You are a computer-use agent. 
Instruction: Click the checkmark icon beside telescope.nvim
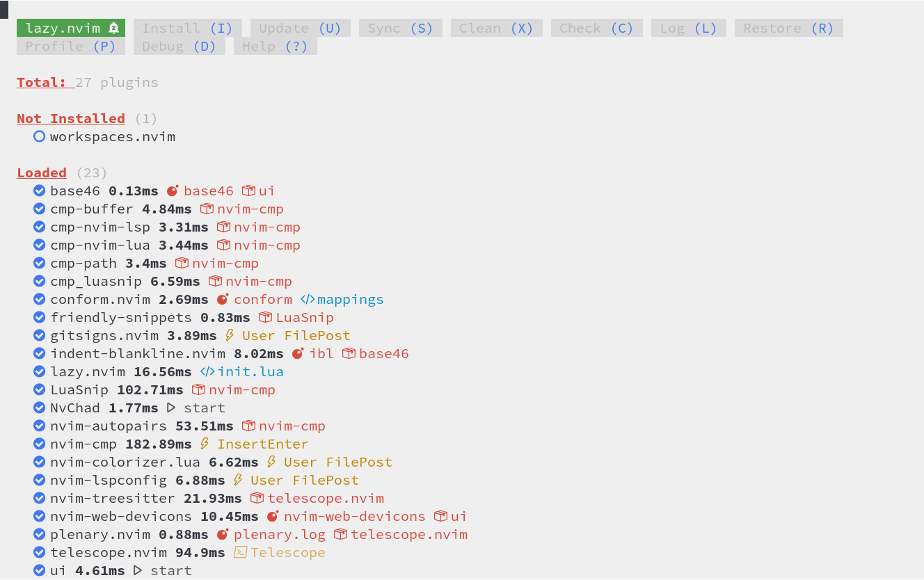pos(40,552)
